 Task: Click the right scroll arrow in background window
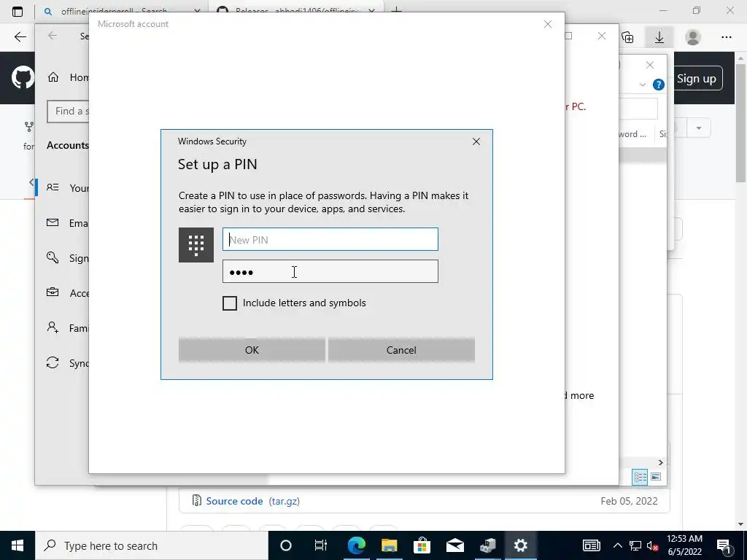[x=660, y=462]
